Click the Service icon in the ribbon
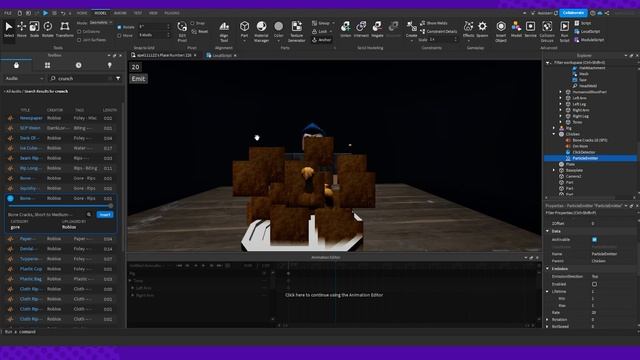Image resolution: width=640 pixels, height=360 pixels. [531, 29]
